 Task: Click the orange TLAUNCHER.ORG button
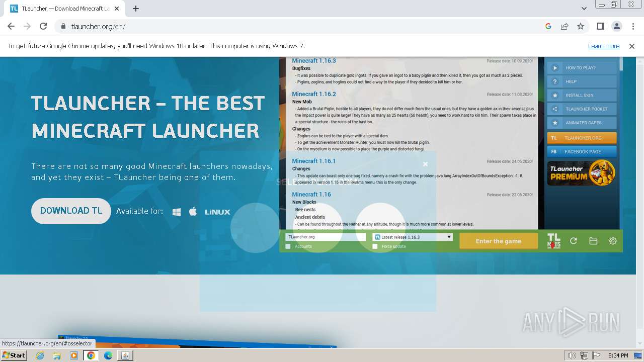(x=582, y=138)
